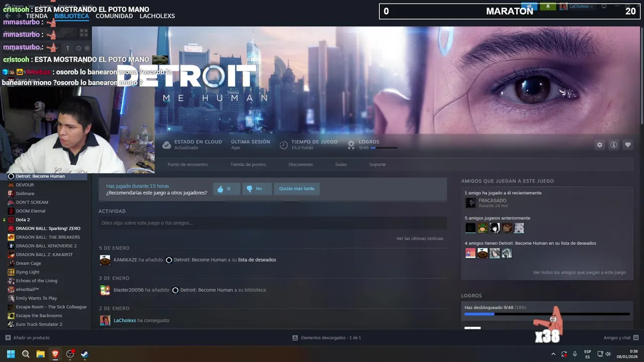
Task: Click the eFootball game icon
Action: pyautogui.click(x=11, y=290)
